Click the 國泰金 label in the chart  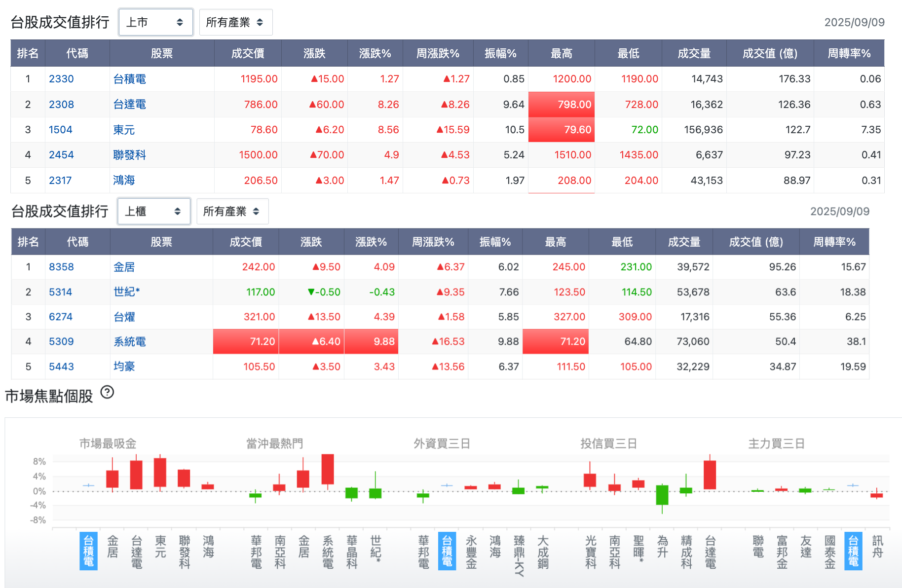pos(830,552)
